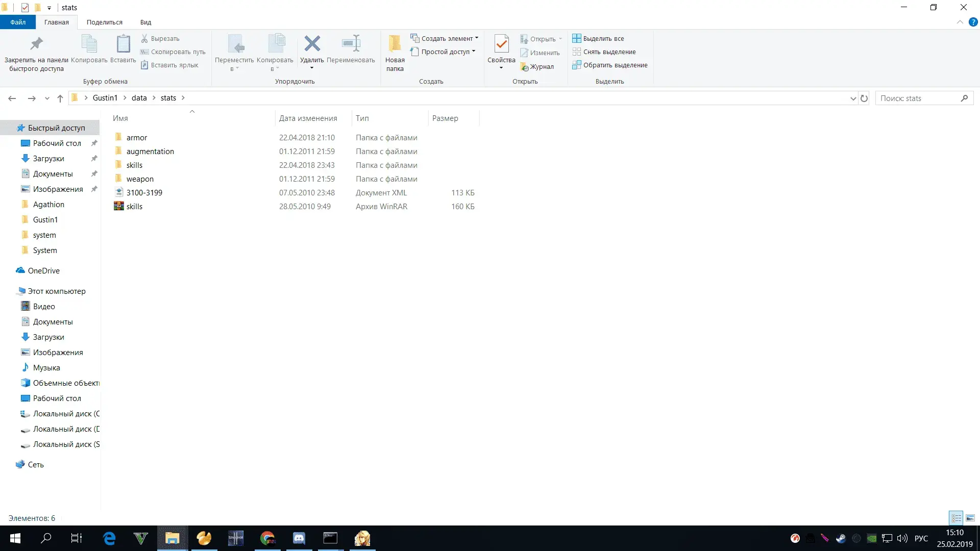The height and width of the screenshot is (551, 980).
Task: Sort by Name (Имя) column header
Action: 192,118
